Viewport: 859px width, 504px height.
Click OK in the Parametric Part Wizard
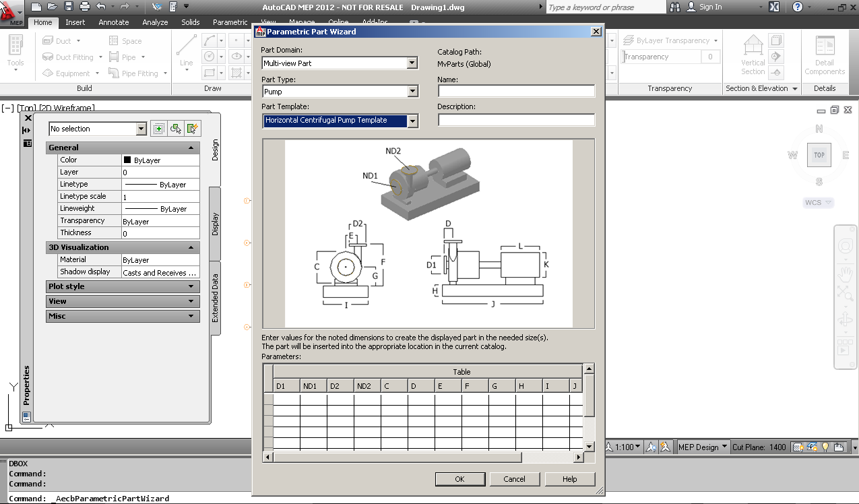pyautogui.click(x=460, y=479)
